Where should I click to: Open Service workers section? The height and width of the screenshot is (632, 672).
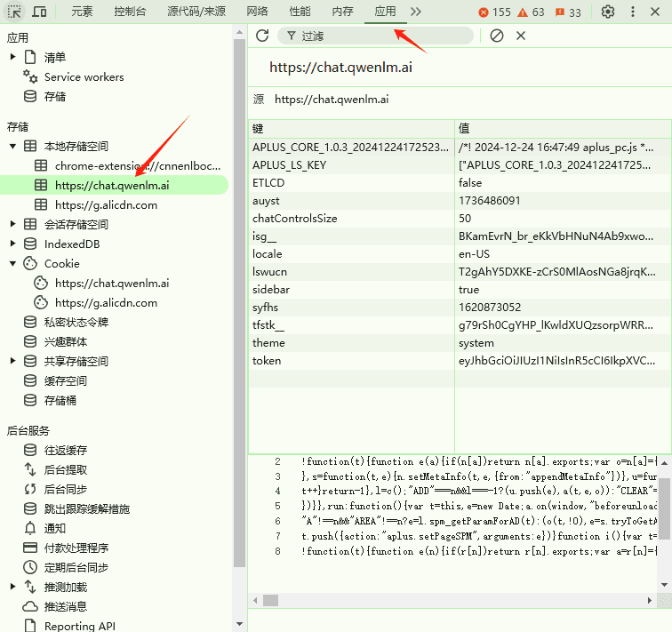[x=84, y=77]
